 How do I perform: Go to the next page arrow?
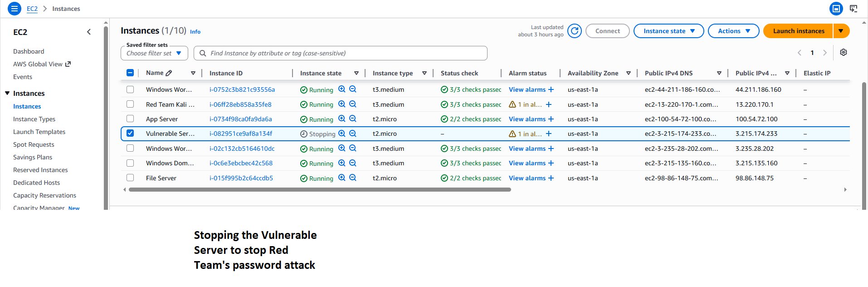pos(825,53)
